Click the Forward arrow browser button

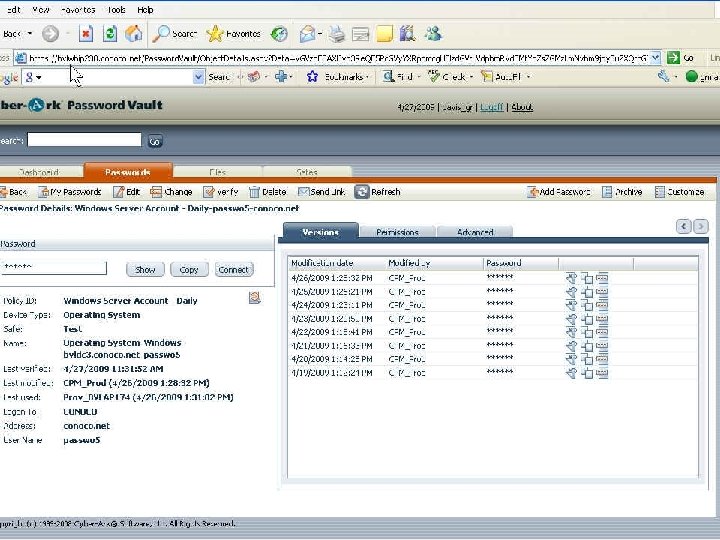pos(50,34)
